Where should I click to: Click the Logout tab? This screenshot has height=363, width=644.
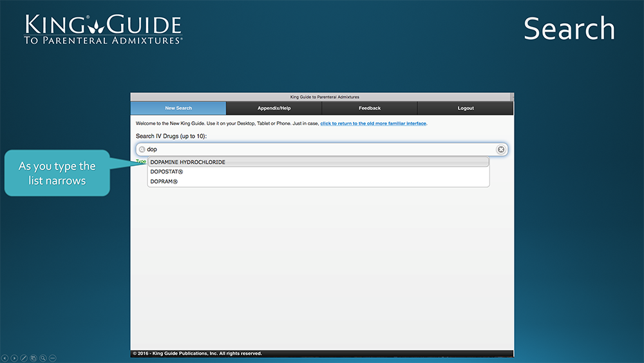(x=466, y=108)
